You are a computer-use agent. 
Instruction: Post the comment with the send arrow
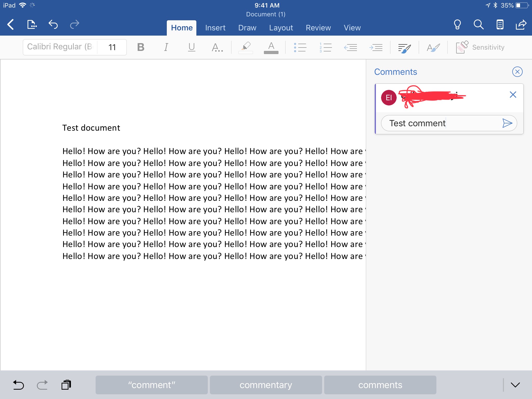point(507,123)
